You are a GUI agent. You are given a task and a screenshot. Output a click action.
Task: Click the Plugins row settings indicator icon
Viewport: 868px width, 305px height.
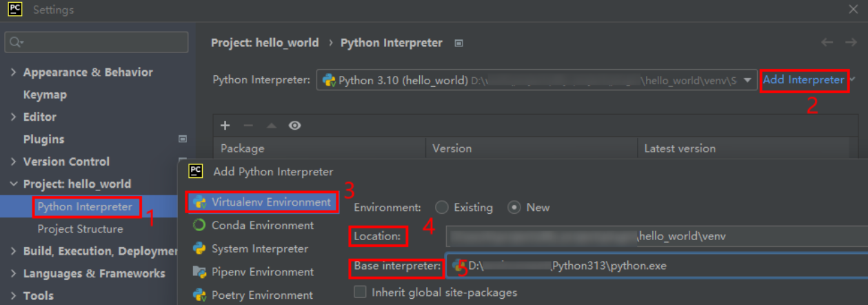(x=183, y=139)
